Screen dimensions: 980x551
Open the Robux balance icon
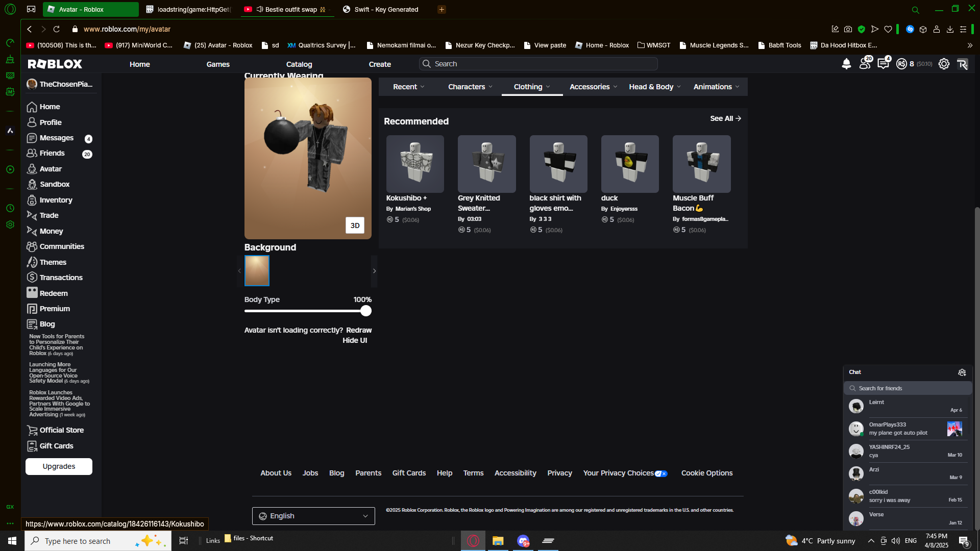(x=902, y=64)
